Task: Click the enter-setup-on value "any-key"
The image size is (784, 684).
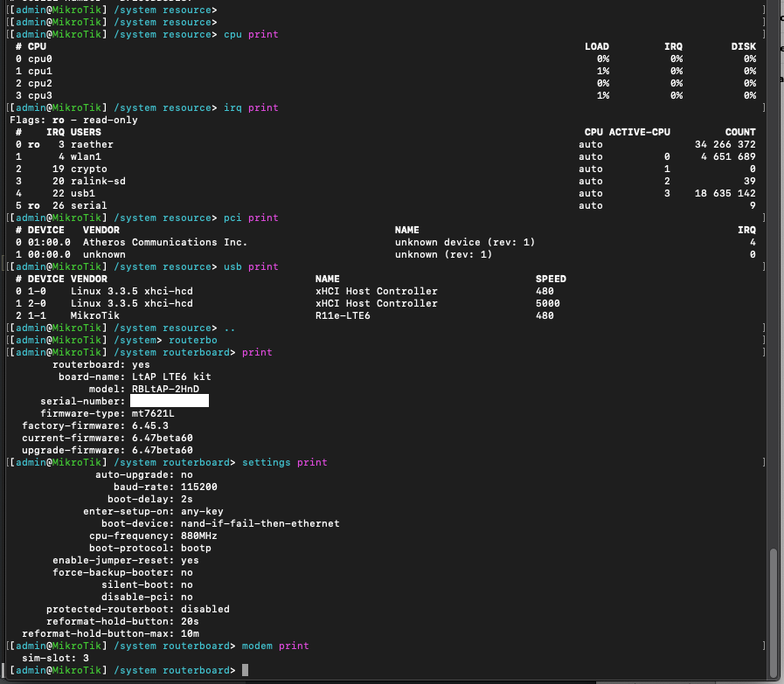Action: click(x=202, y=512)
